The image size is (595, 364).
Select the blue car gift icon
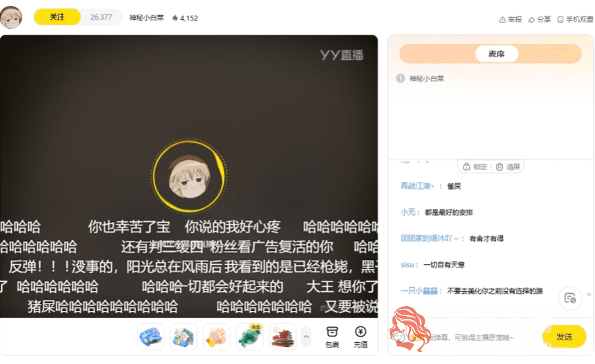coord(151,336)
